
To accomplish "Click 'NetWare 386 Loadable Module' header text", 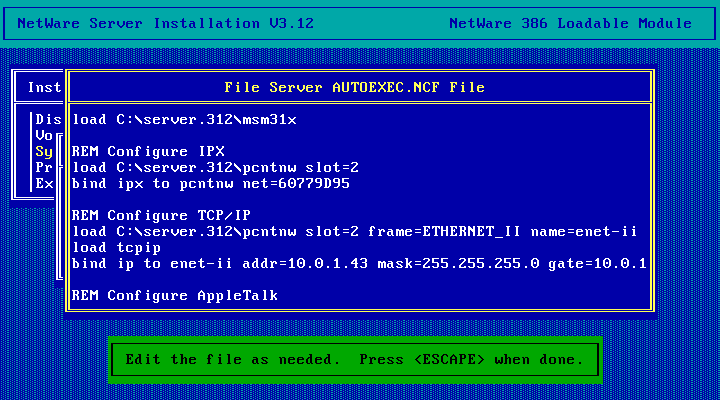I will (x=571, y=23).
